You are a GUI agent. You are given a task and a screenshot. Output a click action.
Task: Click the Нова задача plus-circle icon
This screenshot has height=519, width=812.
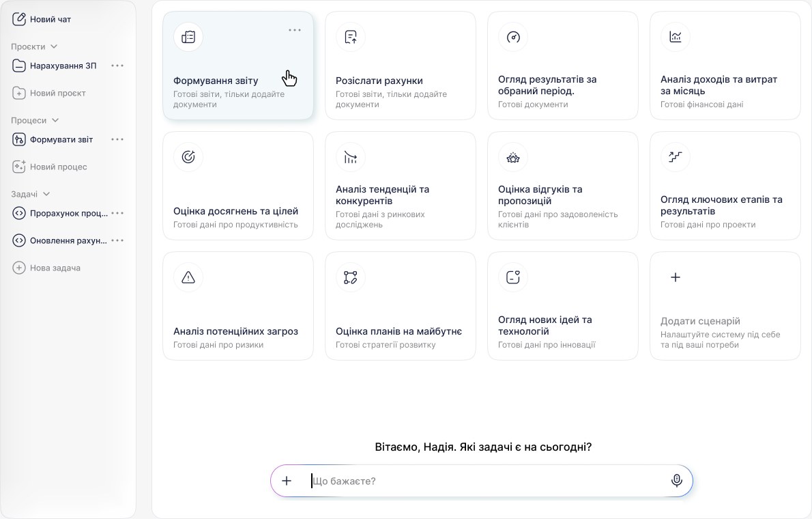(19, 268)
